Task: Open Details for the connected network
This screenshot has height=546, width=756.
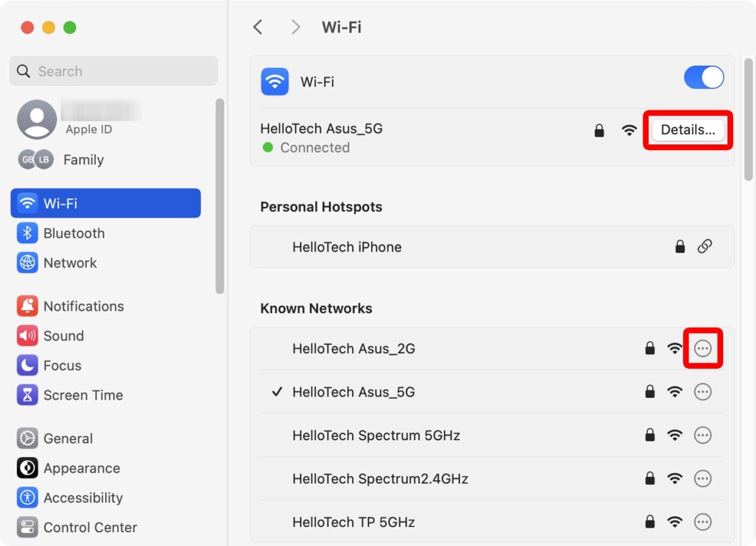Action: [x=687, y=130]
